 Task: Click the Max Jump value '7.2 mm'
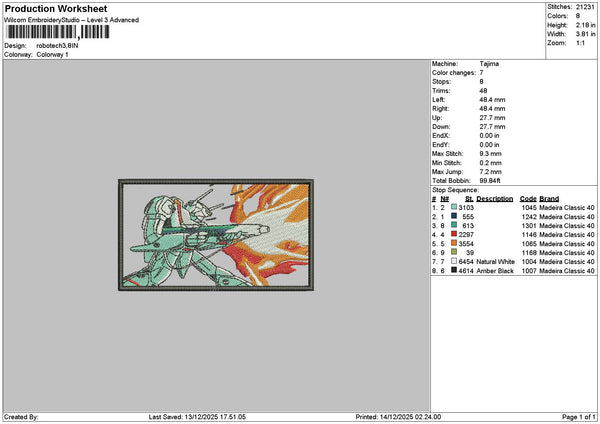pyautogui.click(x=491, y=172)
